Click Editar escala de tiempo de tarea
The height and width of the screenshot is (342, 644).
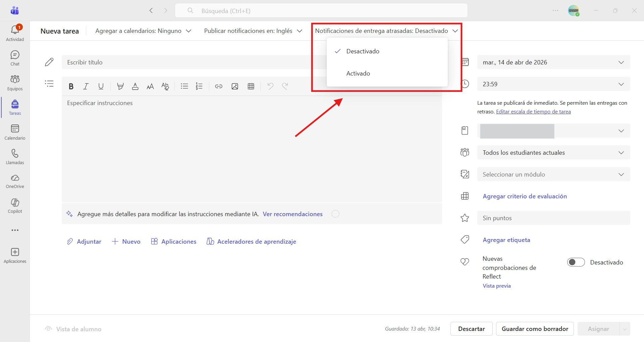[533, 112]
